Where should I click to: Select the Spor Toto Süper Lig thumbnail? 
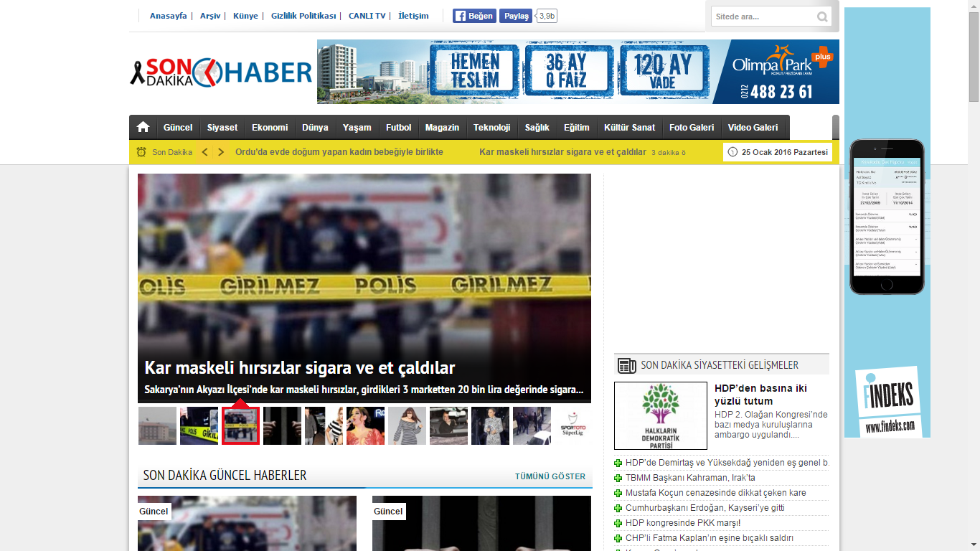[x=573, y=426]
